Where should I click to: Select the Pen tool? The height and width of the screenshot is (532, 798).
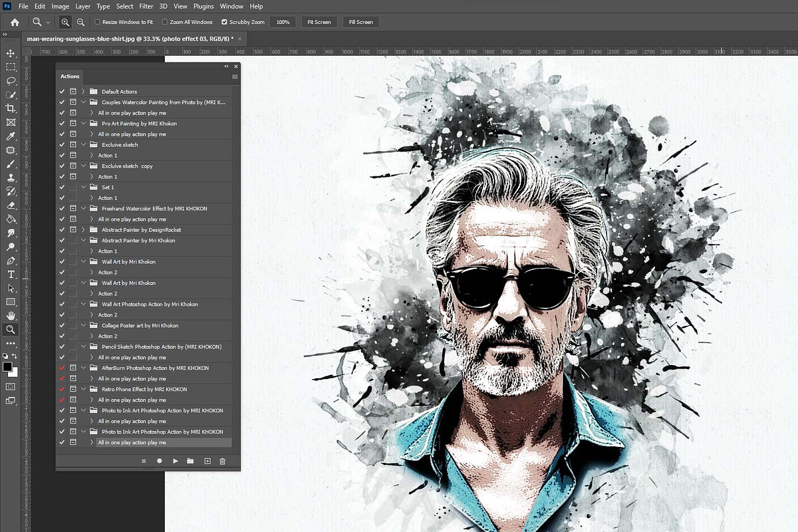click(x=11, y=261)
